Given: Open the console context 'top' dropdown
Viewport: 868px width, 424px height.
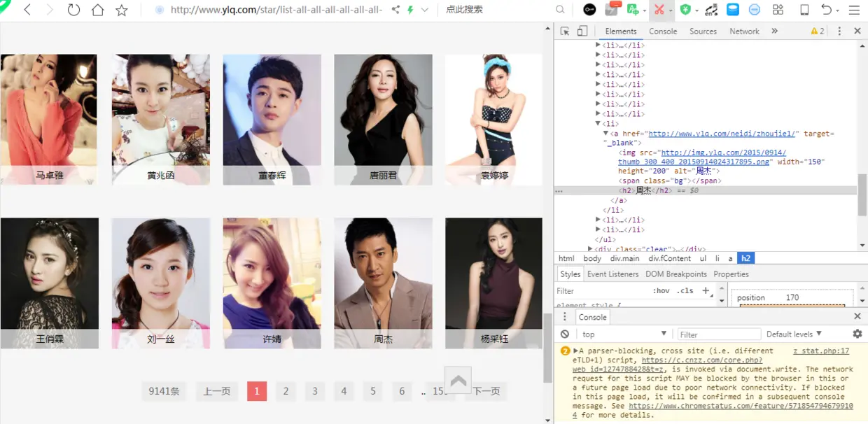Looking at the screenshot, I should click(x=624, y=334).
